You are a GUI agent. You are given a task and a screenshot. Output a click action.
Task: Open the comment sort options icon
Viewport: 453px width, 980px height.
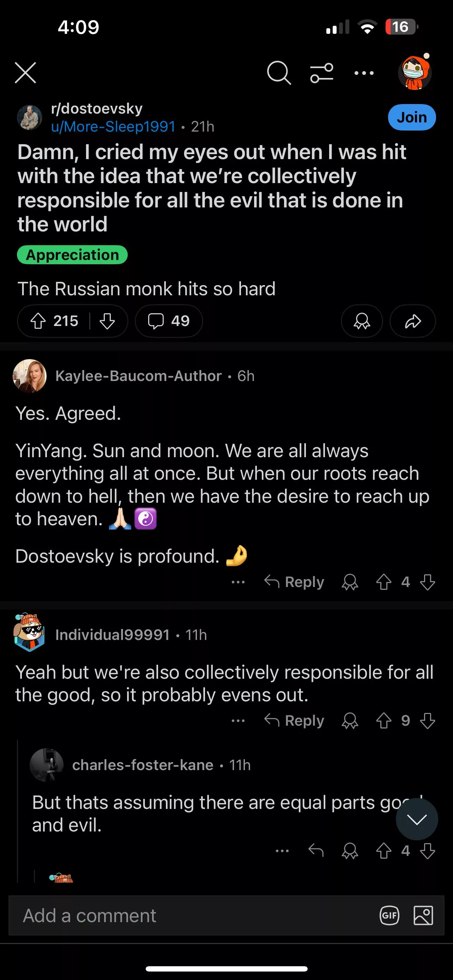click(321, 72)
